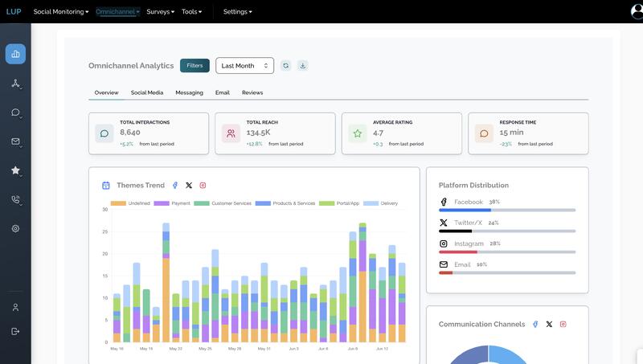Screen dimensions: 643x364
Task: Open the phone calls sidebar icon
Action: point(15,199)
